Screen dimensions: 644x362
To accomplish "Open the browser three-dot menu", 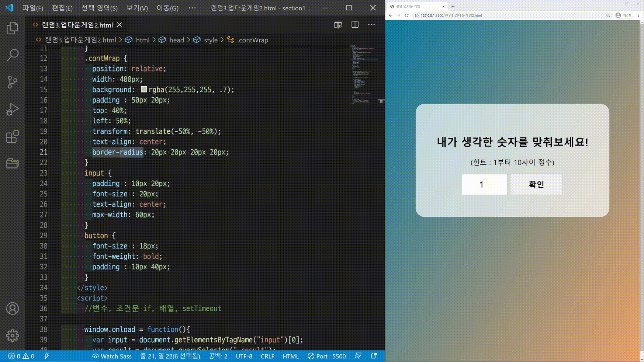I will pos(638,15).
